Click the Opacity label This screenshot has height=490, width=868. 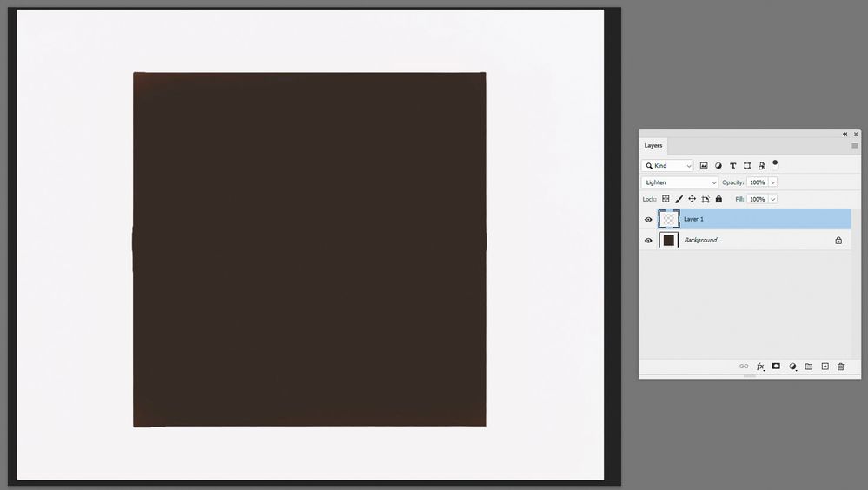pyautogui.click(x=733, y=182)
